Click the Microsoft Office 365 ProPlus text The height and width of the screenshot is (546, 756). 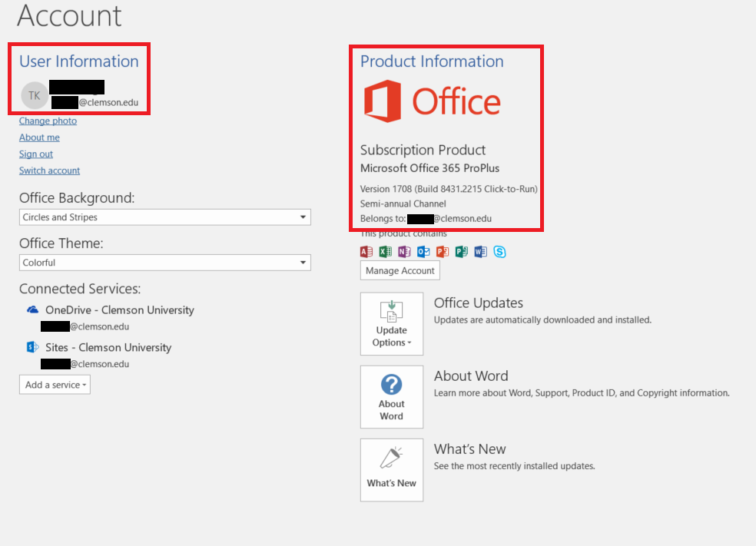tap(429, 168)
